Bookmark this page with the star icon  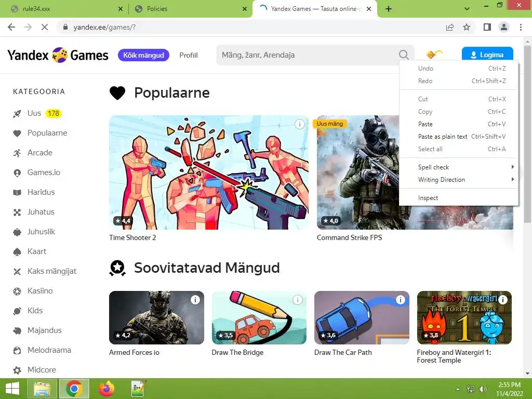467,27
